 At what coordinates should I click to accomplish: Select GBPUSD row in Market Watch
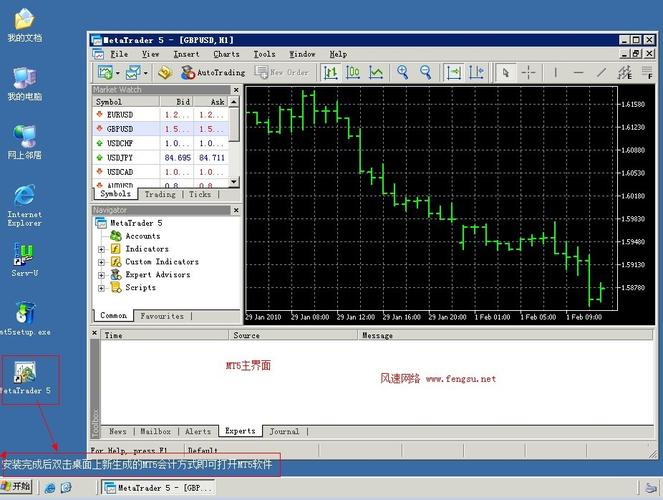(x=161, y=129)
